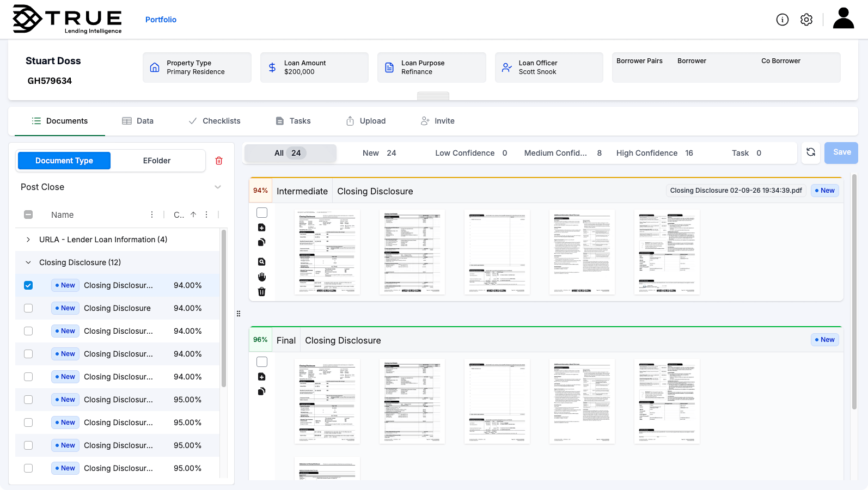Uncheck the first Closing Disclosure row checkbox
Screen dimensions: 868x490
tap(28, 285)
